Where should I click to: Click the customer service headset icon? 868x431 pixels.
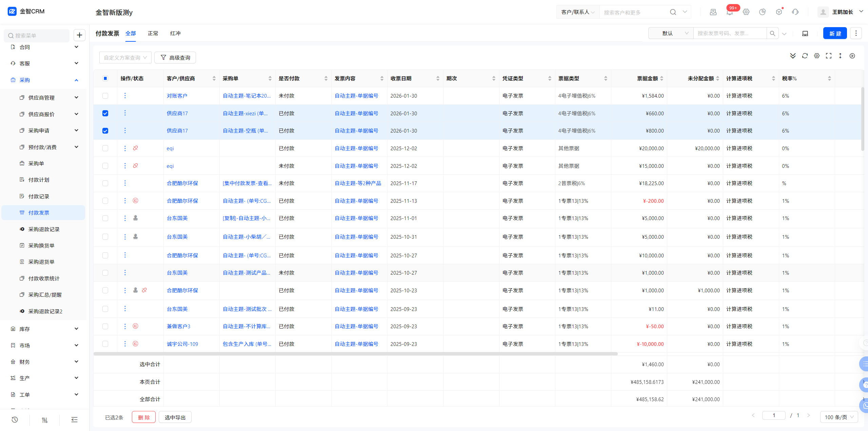795,12
